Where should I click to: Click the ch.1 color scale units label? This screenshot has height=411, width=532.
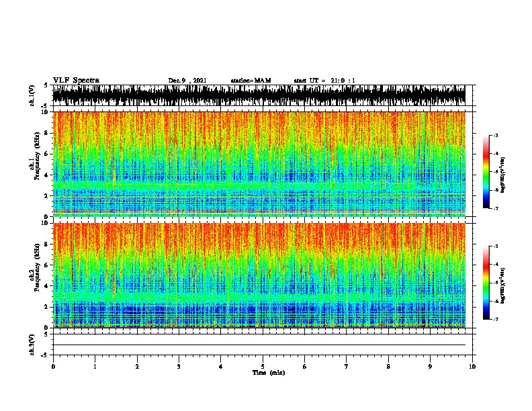(503, 175)
